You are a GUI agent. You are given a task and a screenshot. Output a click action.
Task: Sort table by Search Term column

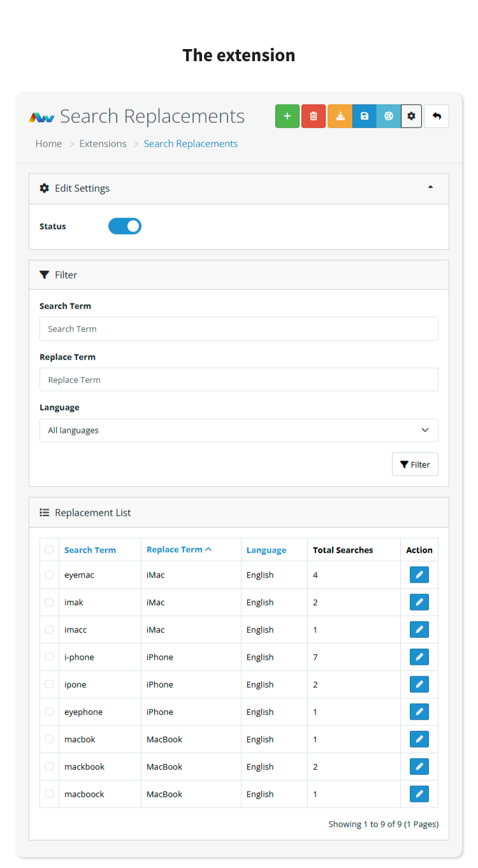[x=90, y=550]
